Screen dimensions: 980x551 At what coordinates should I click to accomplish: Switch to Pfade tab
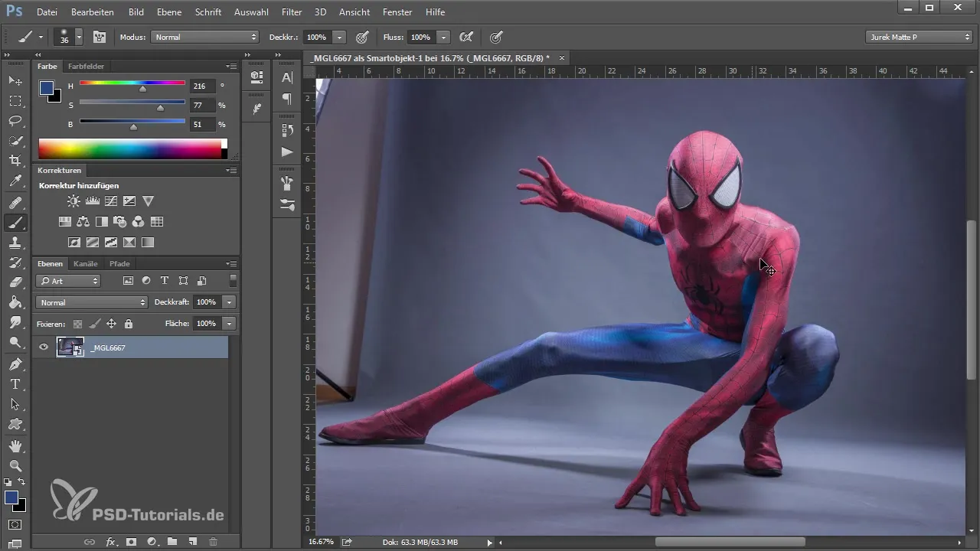click(119, 264)
